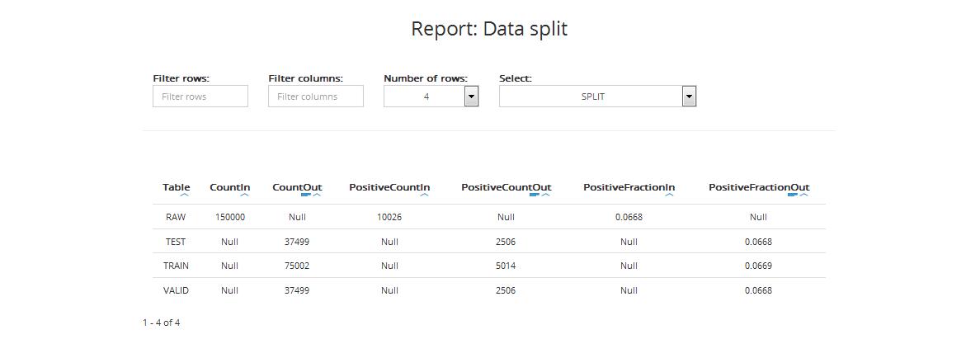Focus the Filter rows input field

pyautogui.click(x=200, y=97)
